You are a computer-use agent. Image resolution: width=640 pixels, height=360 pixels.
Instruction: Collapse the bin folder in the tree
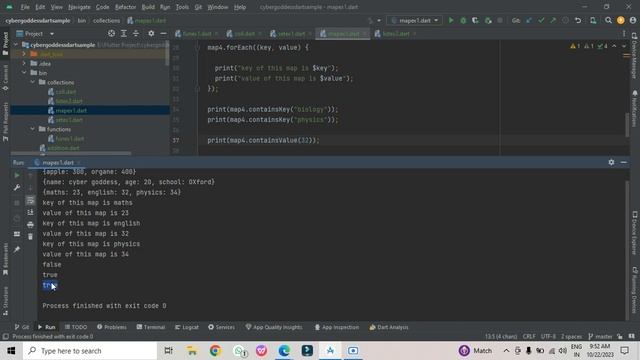pos(24,73)
